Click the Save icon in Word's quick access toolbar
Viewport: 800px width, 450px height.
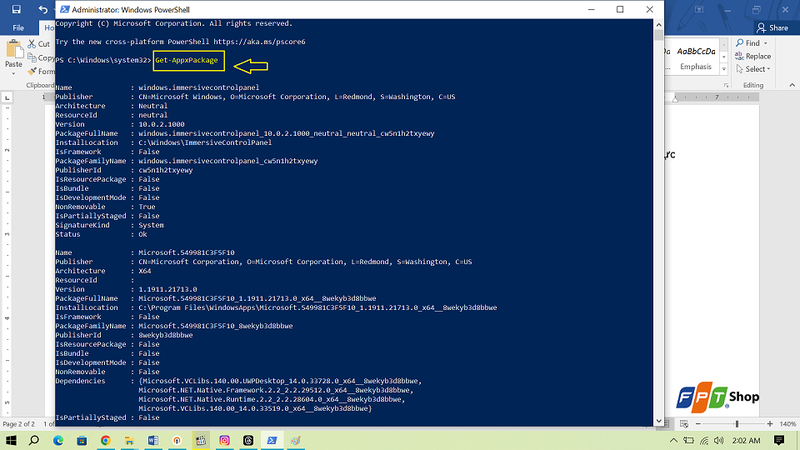(x=16, y=9)
